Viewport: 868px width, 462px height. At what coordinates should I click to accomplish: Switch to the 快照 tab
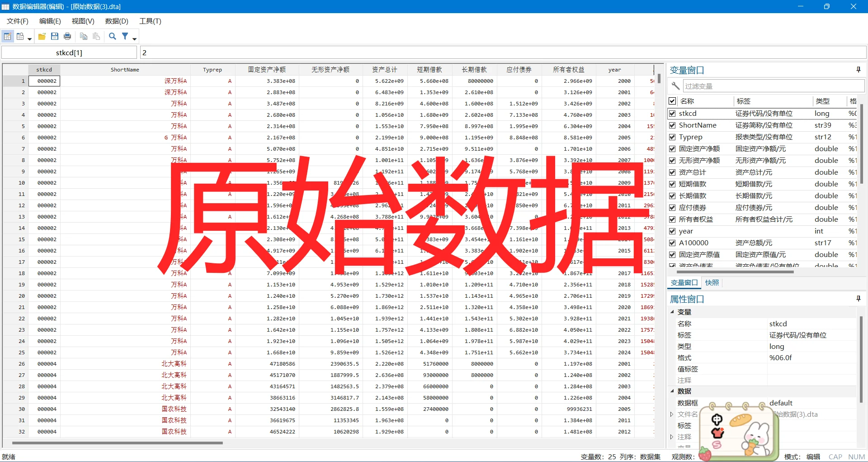tap(712, 282)
